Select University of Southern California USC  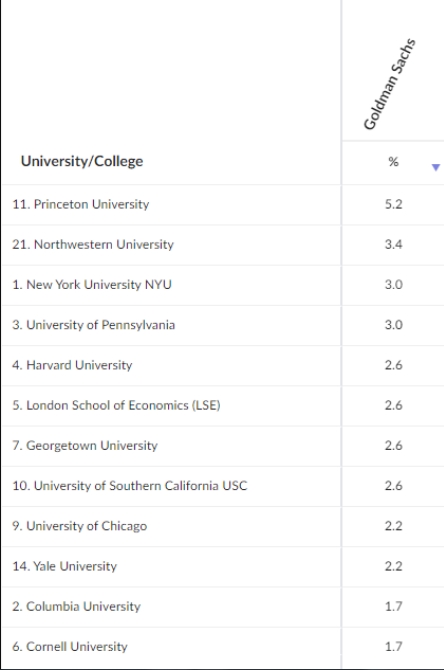pos(130,485)
